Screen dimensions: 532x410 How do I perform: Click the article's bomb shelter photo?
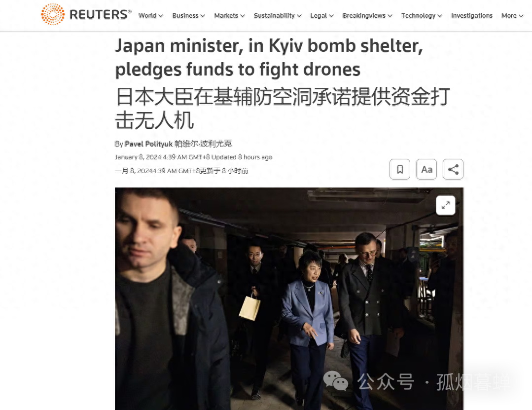click(289, 298)
